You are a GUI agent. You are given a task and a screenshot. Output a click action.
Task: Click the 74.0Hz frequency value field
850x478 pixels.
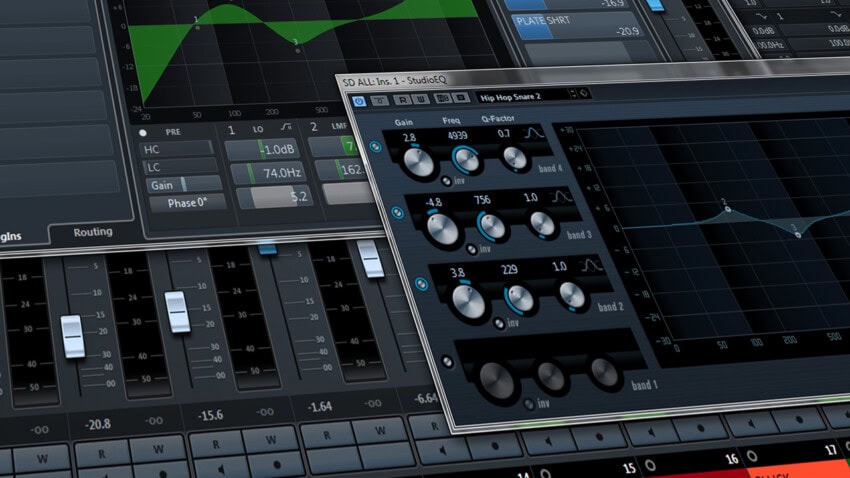pyautogui.click(x=267, y=173)
